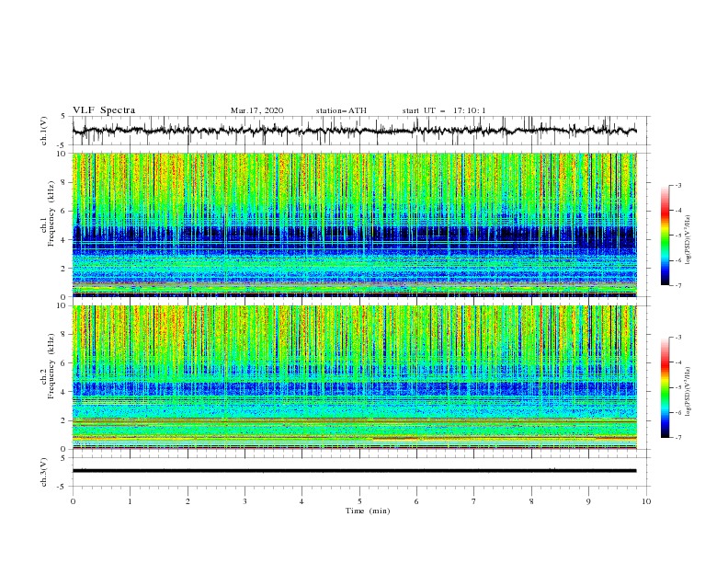Select the date text "Mar.17, 2020"

[256, 110]
